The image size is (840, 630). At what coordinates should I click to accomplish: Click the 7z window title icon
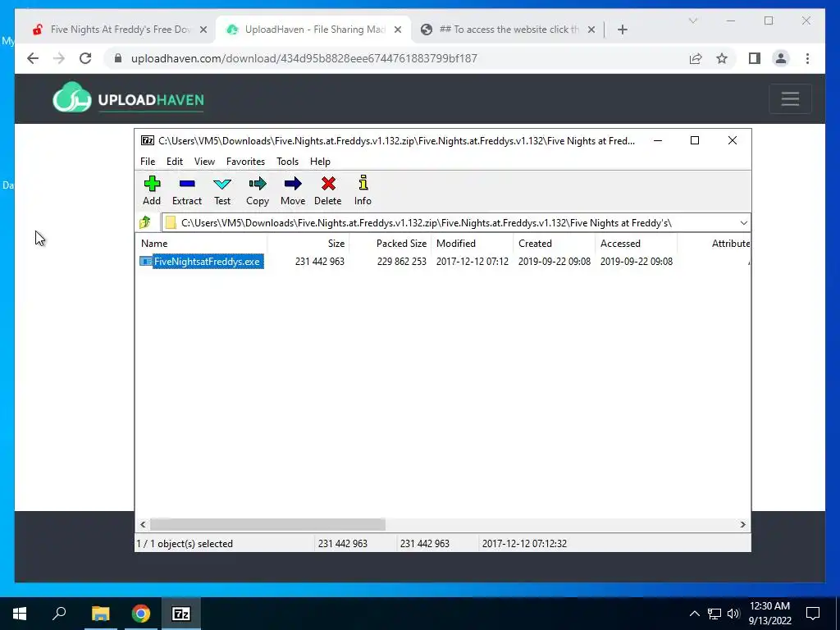pyautogui.click(x=148, y=140)
